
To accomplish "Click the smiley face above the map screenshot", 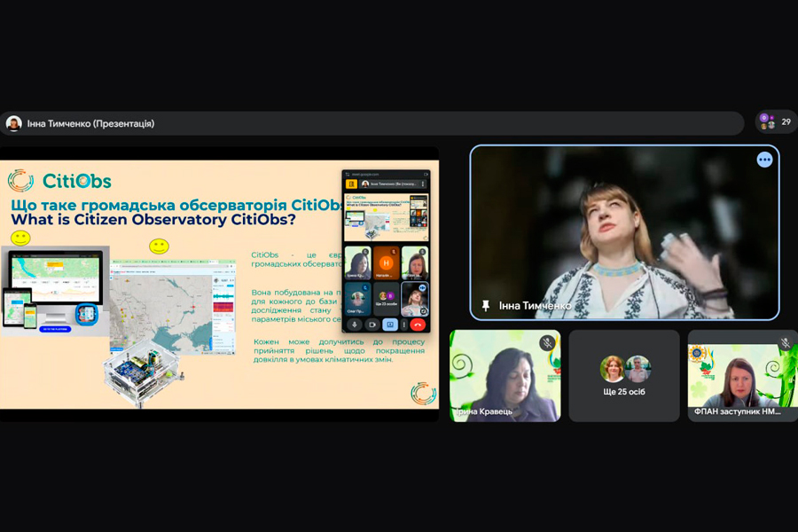I will [x=159, y=246].
